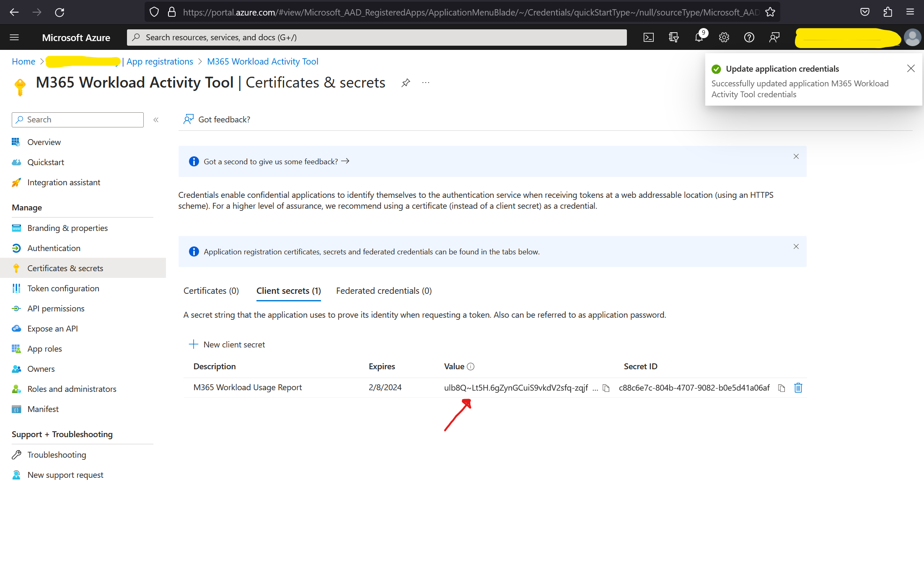Viewport: 924px width, 570px height.
Task: Click the Expires column header
Action: point(382,367)
